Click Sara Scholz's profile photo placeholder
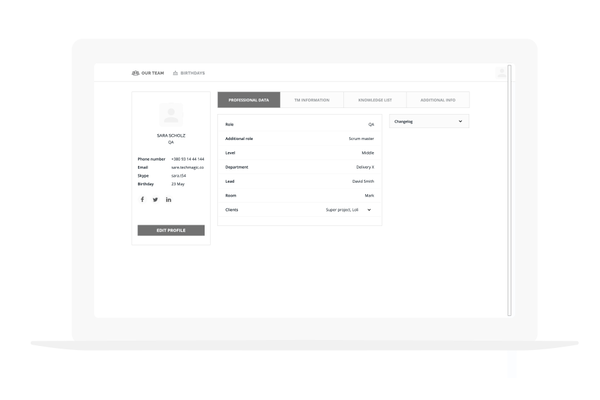600x400 pixels. click(x=171, y=115)
